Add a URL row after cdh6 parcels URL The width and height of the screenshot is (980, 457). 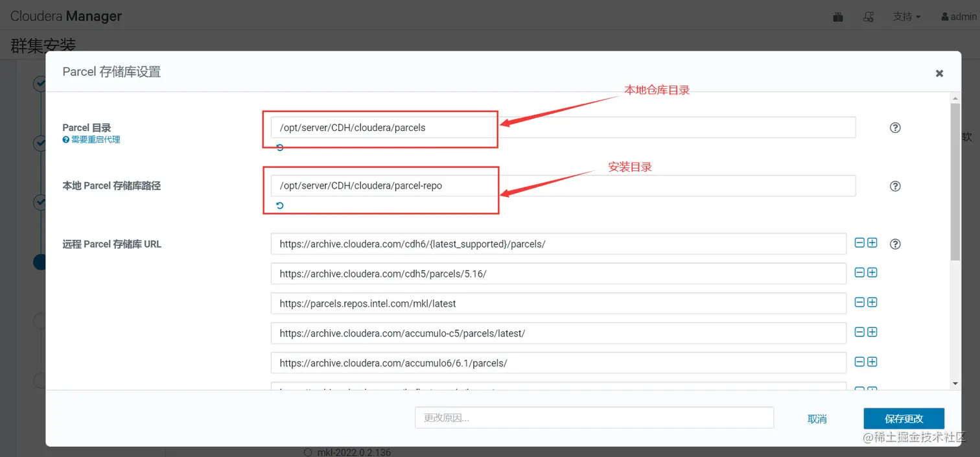(872, 242)
